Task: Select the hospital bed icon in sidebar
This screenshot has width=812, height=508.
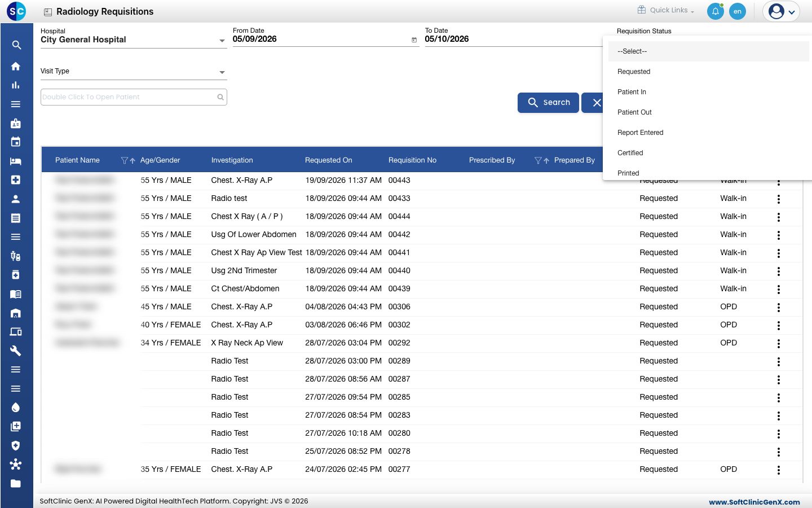Action: 16,161
